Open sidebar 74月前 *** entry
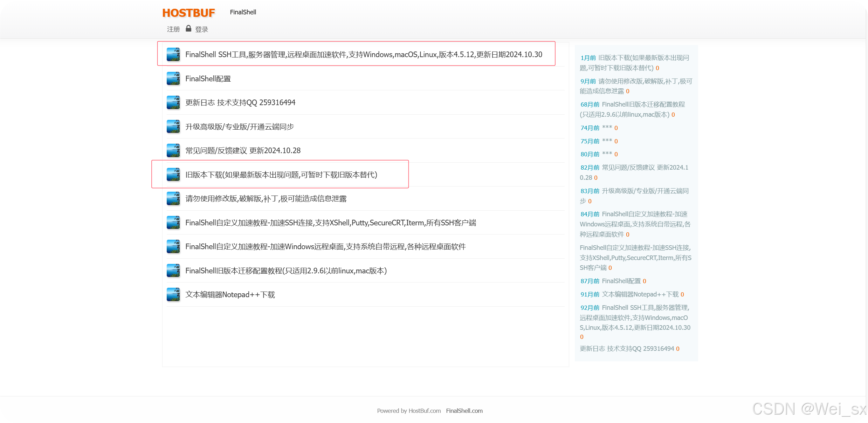Screen dimensions: 868x423 (607, 128)
